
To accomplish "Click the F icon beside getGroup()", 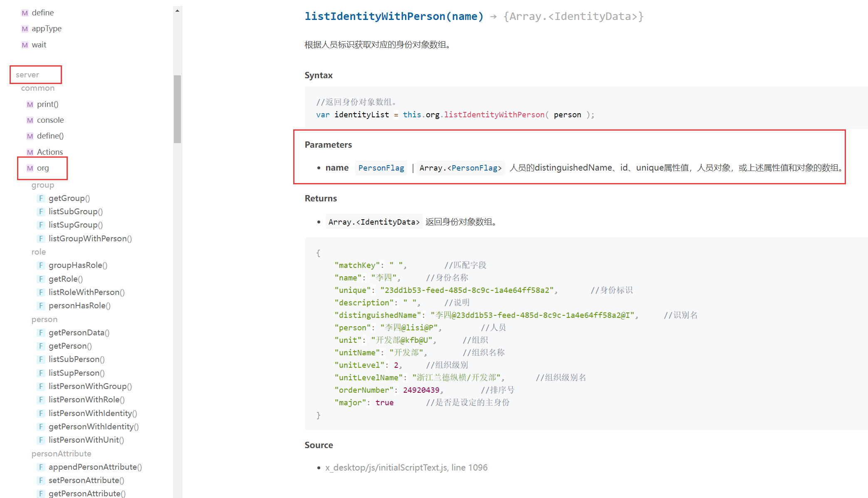I will coord(41,198).
